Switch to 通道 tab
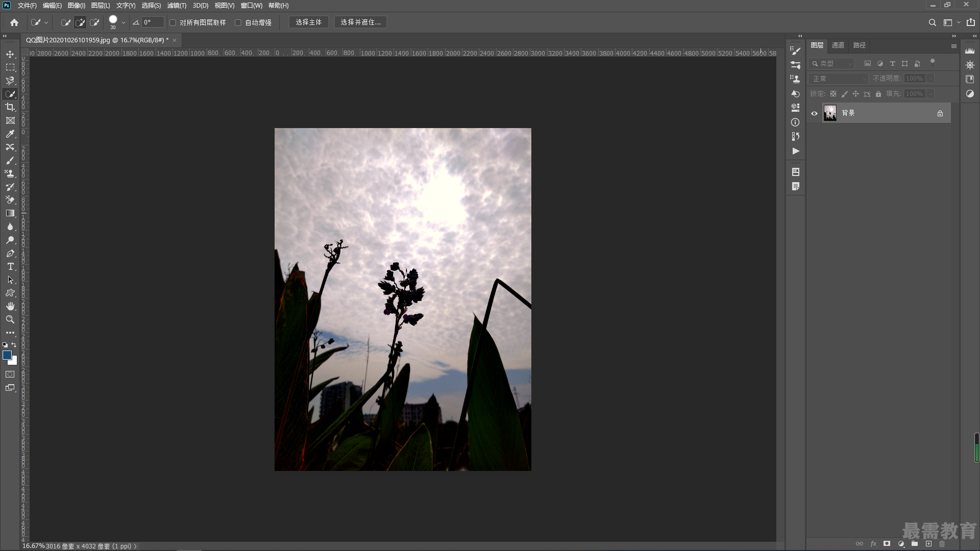The height and width of the screenshot is (551, 980). 838,45
